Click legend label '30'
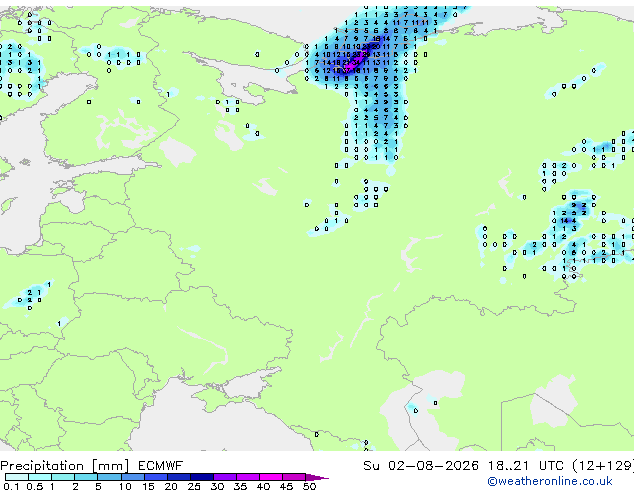This screenshot has width=634, height=490. pyautogui.click(x=217, y=486)
